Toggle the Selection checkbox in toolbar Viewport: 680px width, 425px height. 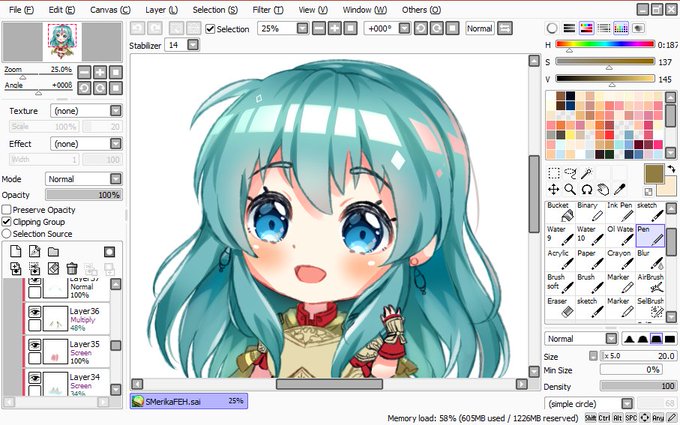tap(210, 29)
